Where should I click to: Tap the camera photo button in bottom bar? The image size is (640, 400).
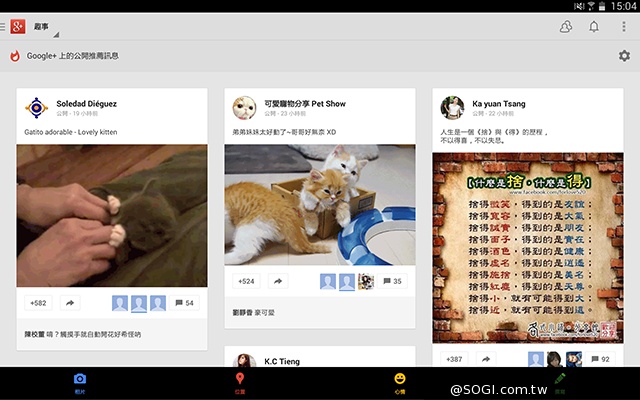click(80, 383)
